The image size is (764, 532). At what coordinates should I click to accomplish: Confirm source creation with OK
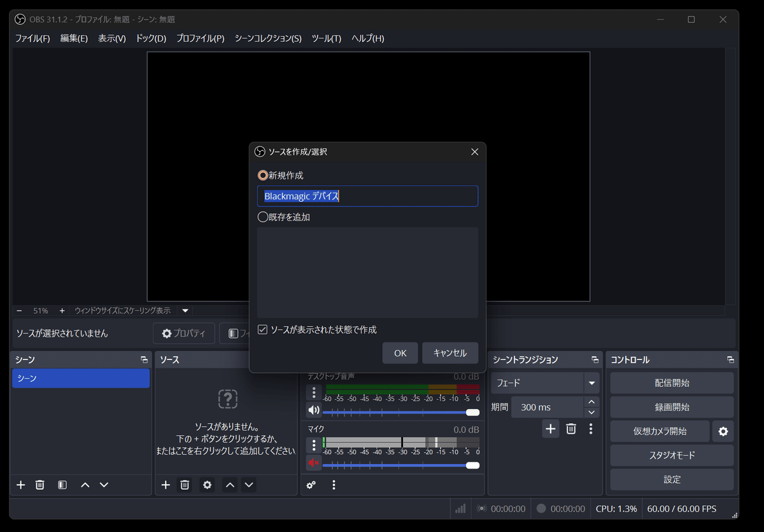pyautogui.click(x=400, y=353)
